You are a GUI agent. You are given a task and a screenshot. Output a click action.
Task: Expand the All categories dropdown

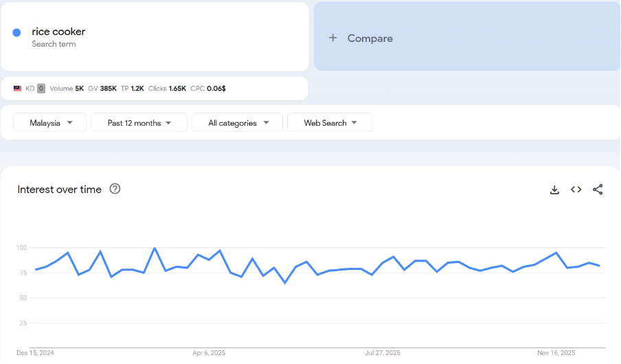[x=237, y=123]
